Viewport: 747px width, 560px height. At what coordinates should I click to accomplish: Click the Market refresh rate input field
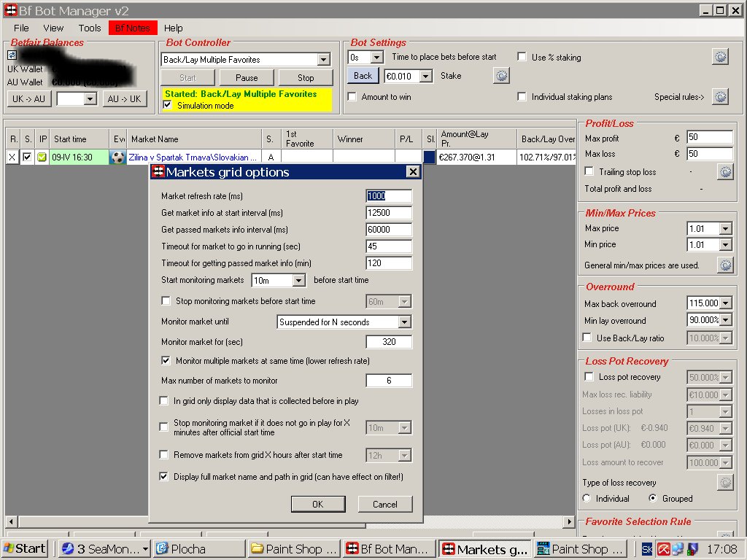coord(389,195)
